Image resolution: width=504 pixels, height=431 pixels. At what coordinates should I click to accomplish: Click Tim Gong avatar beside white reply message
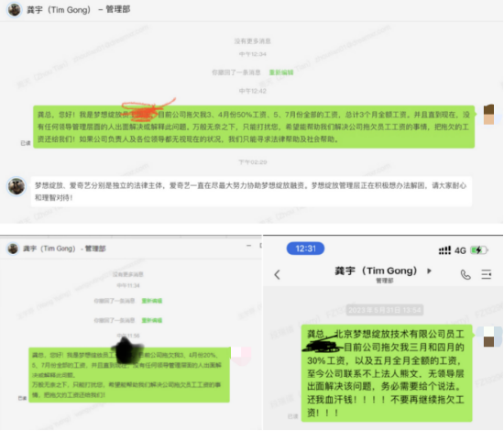coord(16,186)
